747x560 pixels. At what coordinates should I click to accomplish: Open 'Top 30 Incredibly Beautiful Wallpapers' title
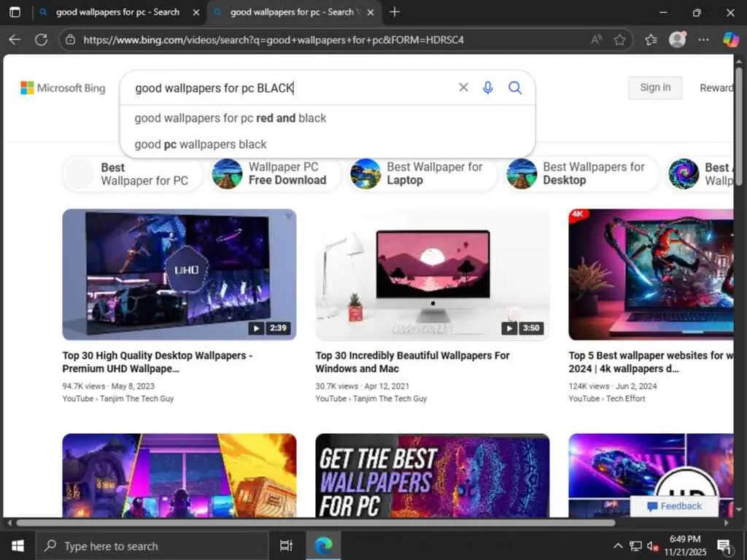(413, 362)
